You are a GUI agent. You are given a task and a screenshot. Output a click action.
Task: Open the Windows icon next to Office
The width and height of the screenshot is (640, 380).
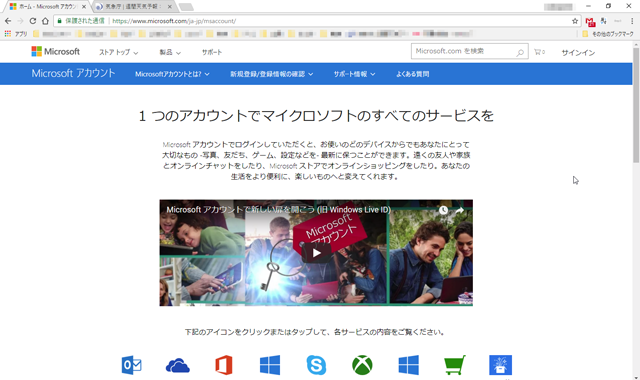[270, 365]
